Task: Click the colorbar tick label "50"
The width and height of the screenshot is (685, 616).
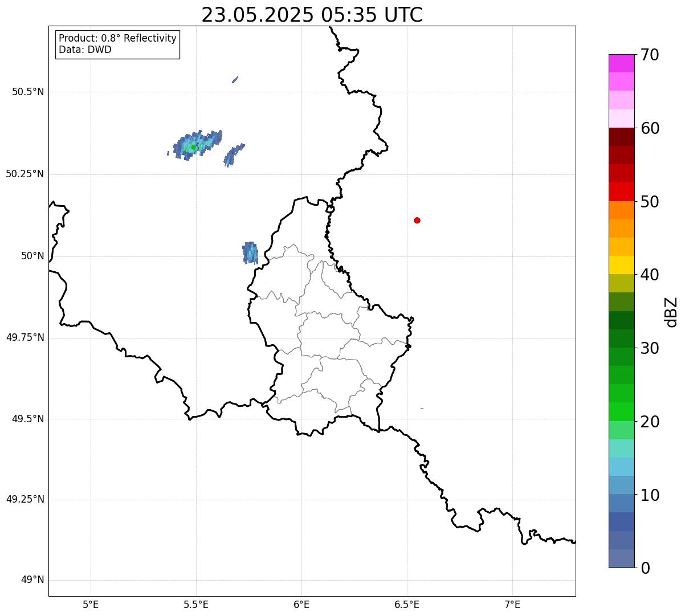Action: (650, 202)
